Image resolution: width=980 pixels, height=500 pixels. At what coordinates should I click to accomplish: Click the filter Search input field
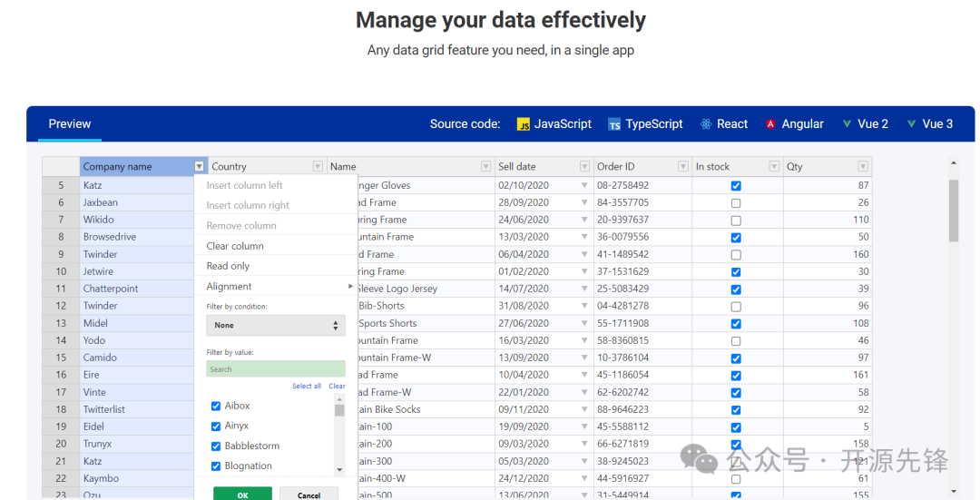click(275, 369)
